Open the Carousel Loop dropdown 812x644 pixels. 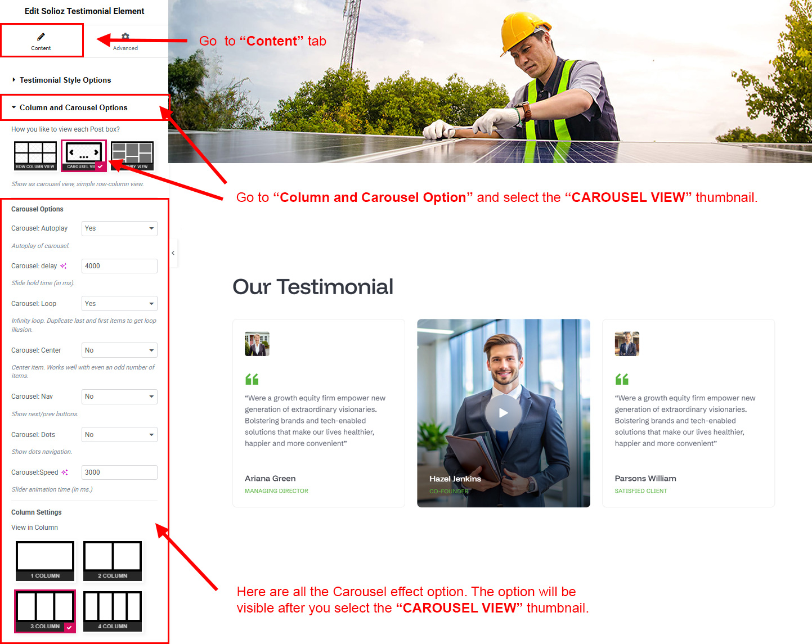pos(119,304)
